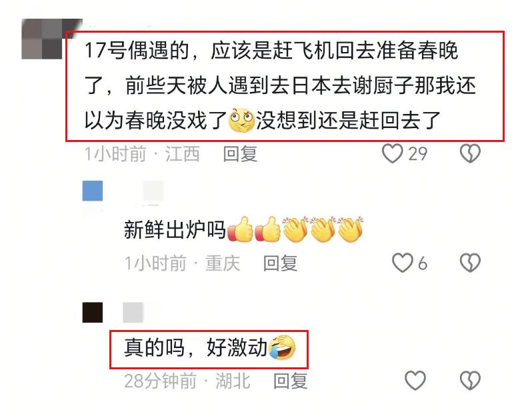This screenshot has width=532, height=412.
Task: Click the laughing-crying emoji after 好激动
Action: 282,347
